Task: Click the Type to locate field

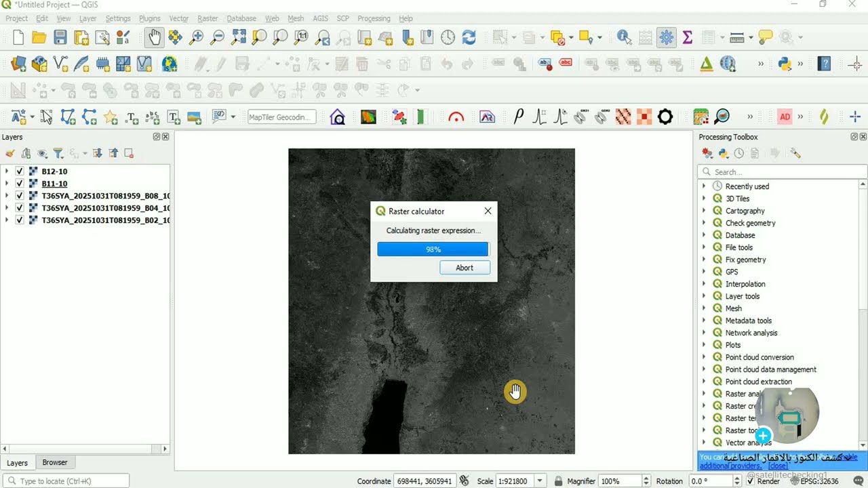Action: [x=65, y=481]
